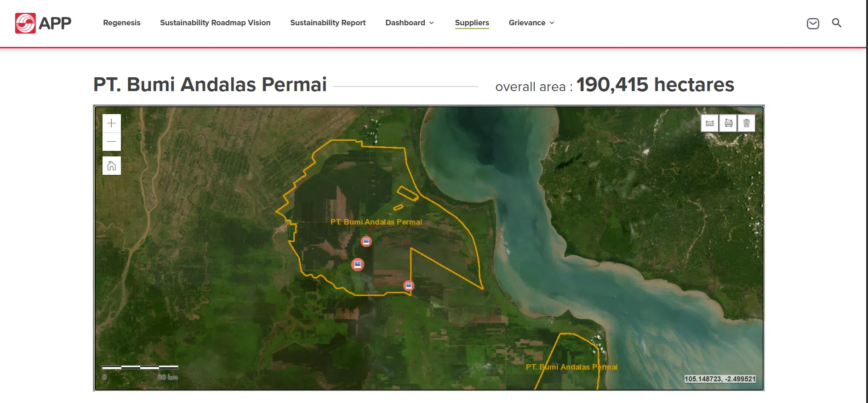The width and height of the screenshot is (868, 403).
Task: Expand the Dashboard dropdown menu
Action: 410,23
